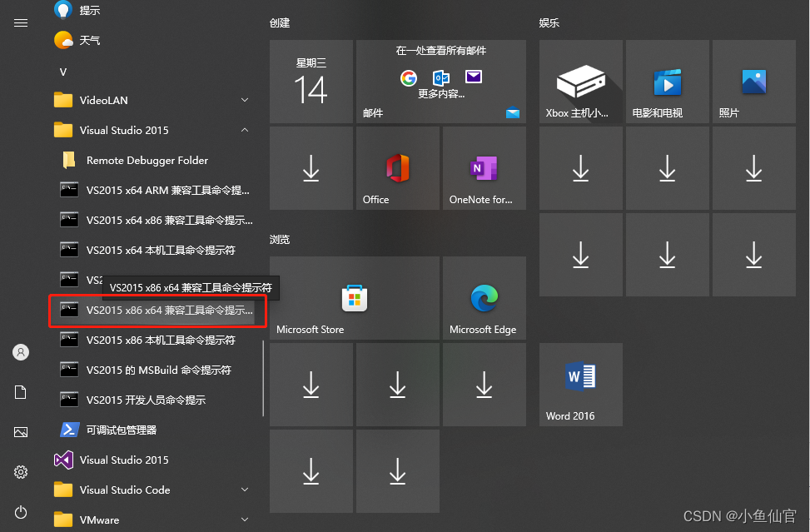Click the 娱乐 group header
Viewport: 810px width, 532px height.
549,22
